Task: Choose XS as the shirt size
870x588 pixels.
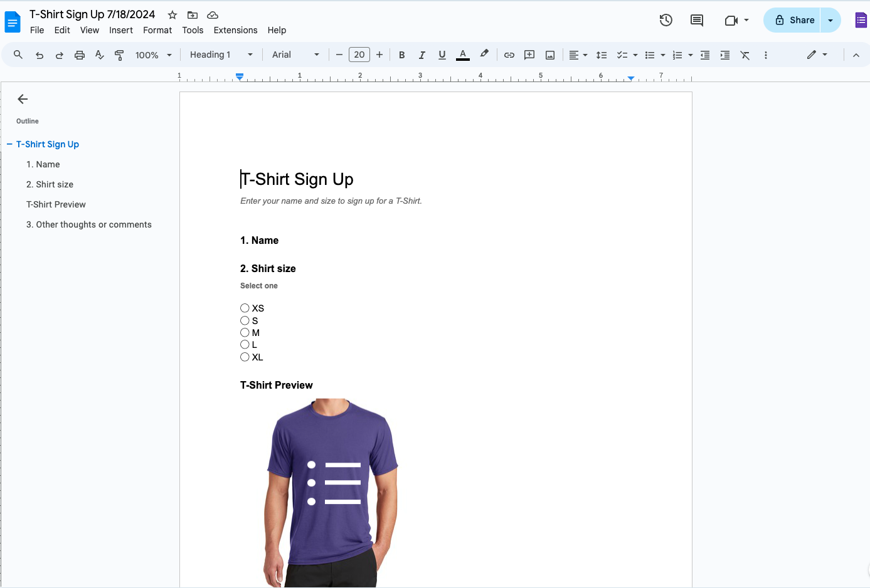Action: 245,308
